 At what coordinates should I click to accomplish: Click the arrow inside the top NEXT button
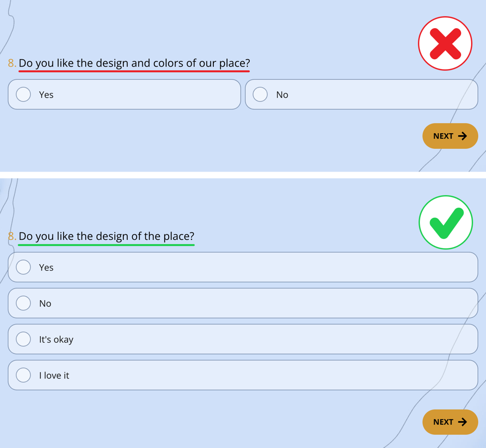[462, 136]
